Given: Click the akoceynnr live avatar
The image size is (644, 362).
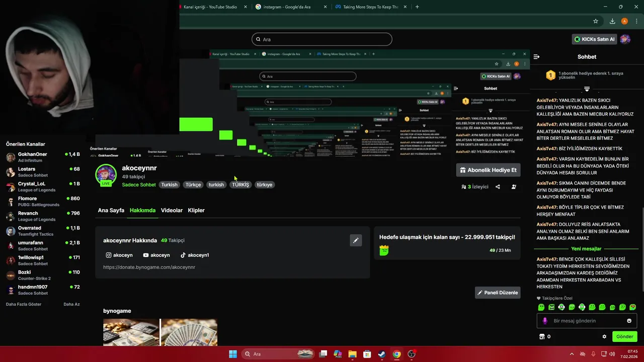Looking at the screenshot, I should [106, 175].
